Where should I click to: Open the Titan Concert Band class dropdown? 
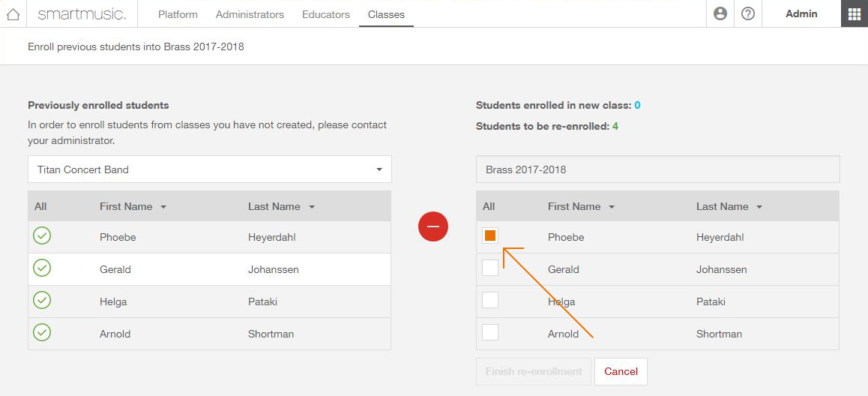pos(210,169)
